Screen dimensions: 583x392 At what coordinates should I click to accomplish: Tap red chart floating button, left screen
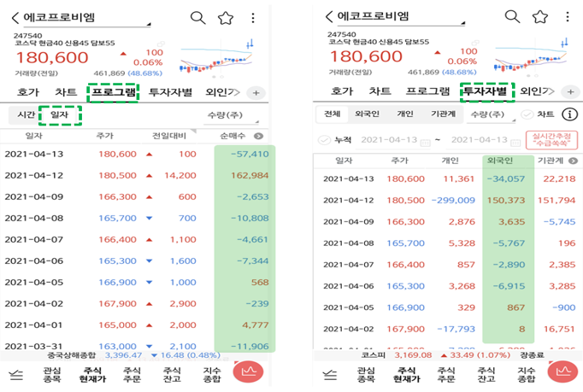click(x=249, y=372)
